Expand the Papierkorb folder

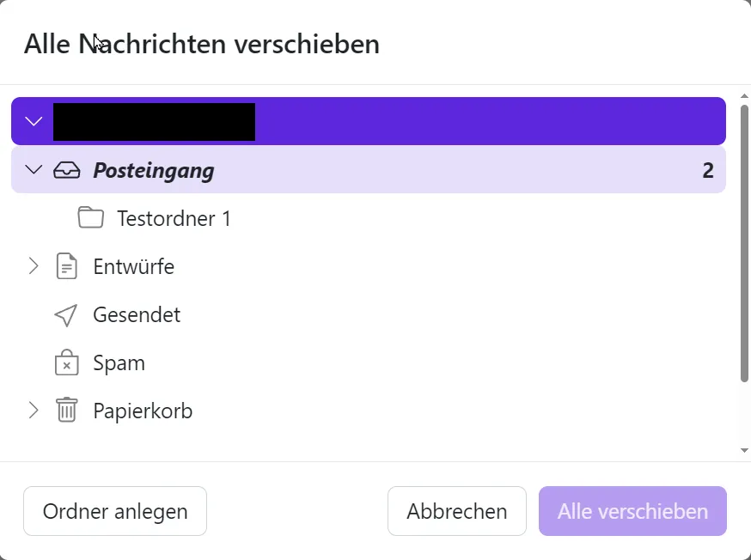click(x=33, y=411)
